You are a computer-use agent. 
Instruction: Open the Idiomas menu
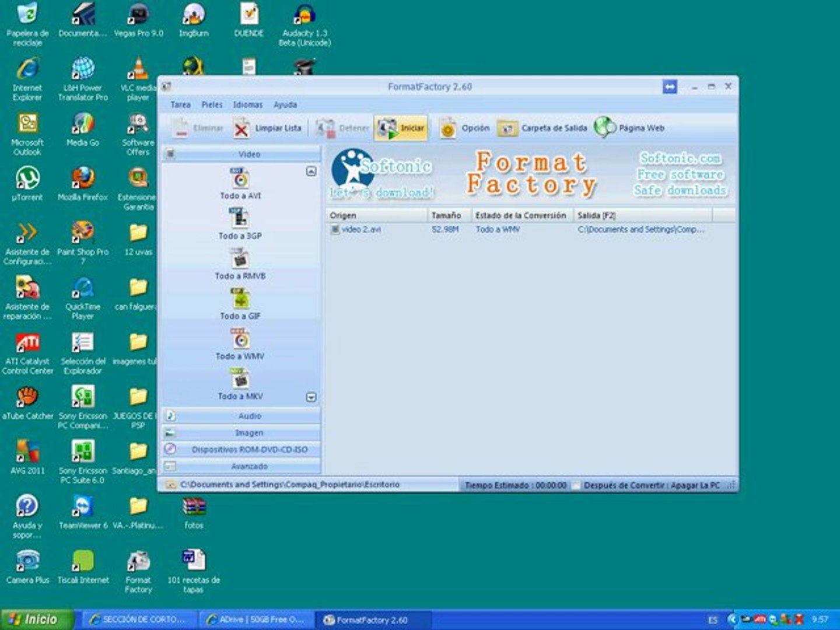point(247,105)
